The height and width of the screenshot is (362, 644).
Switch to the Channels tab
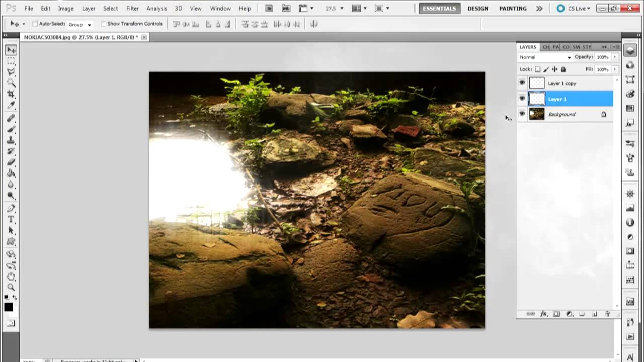click(x=546, y=47)
